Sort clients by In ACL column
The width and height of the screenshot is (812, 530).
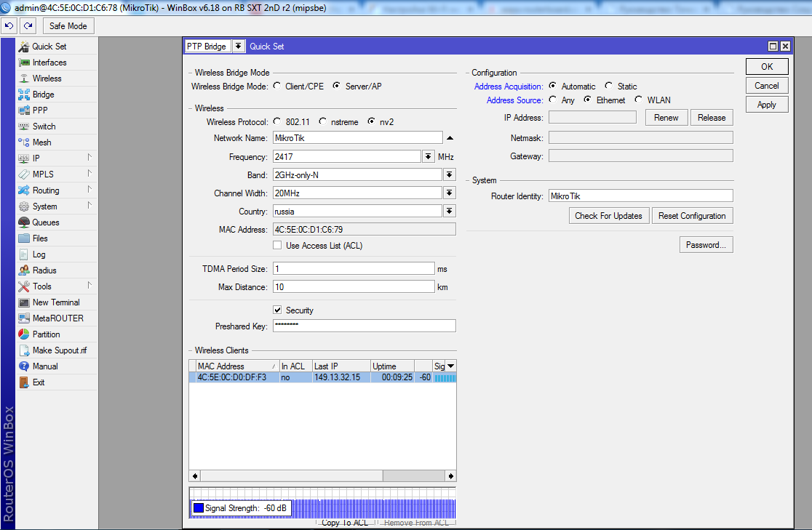[x=295, y=366]
